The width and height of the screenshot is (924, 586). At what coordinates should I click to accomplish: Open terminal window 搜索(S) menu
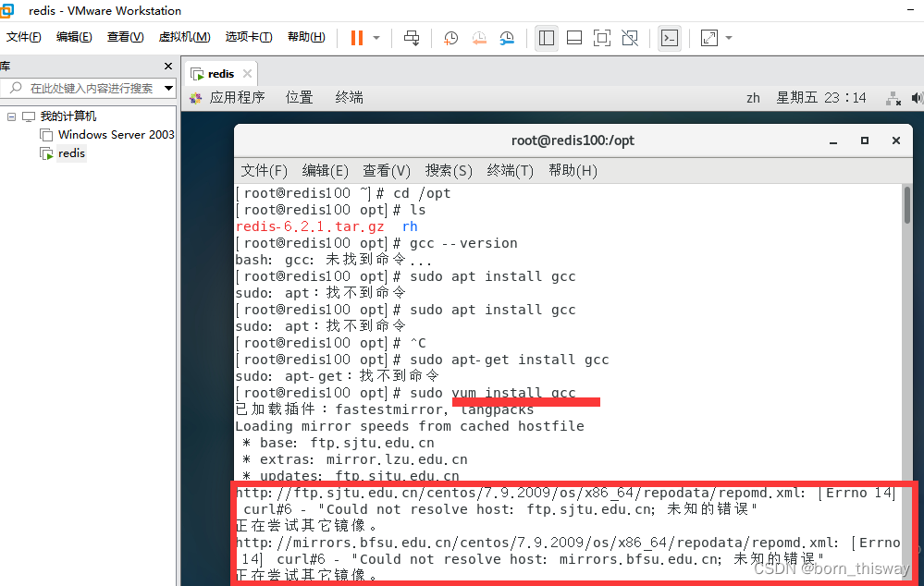[x=449, y=171]
